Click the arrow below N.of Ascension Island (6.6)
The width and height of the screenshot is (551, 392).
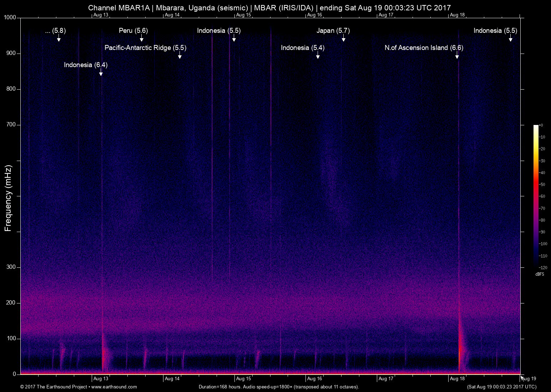[x=457, y=56]
